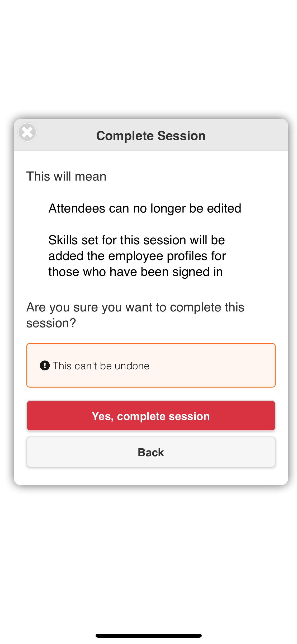This screenshot has width=297, height=644.
Task: Click the Complete Session title bar
Action: (151, 135)
